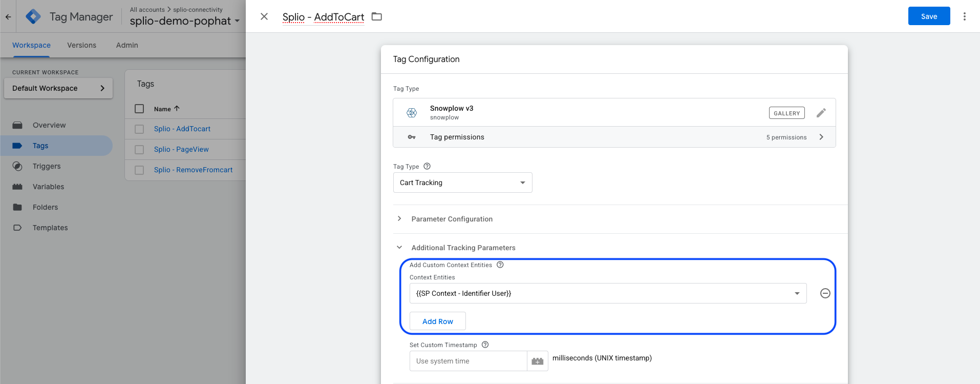
Task: Click the help icon next to Tag Type
Action: point(427,166)
